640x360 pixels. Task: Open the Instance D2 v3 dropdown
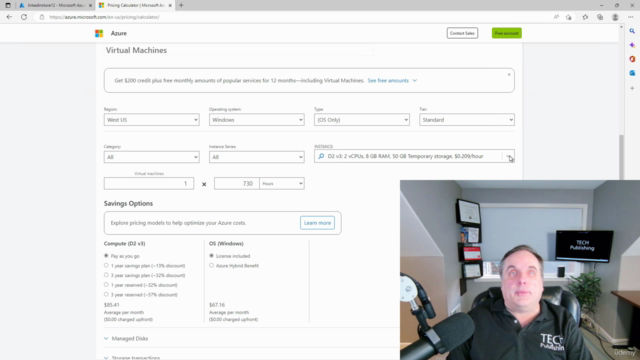[x=414, y=156]
